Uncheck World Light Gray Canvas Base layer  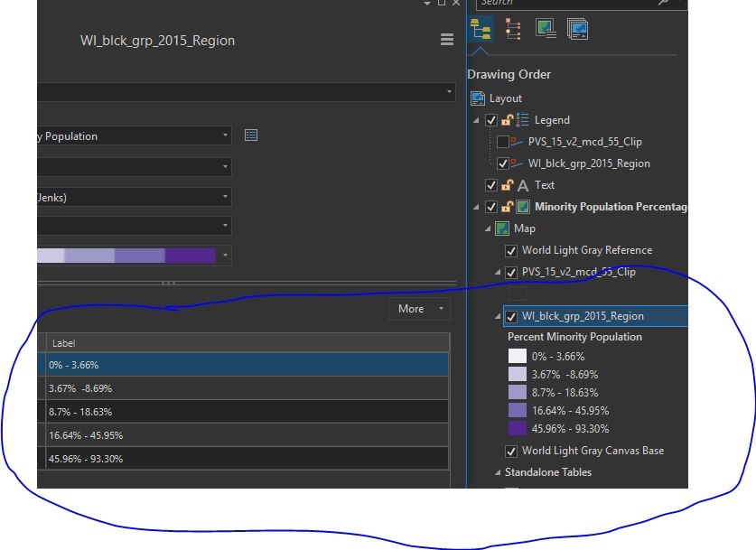(x=511, y=452)
